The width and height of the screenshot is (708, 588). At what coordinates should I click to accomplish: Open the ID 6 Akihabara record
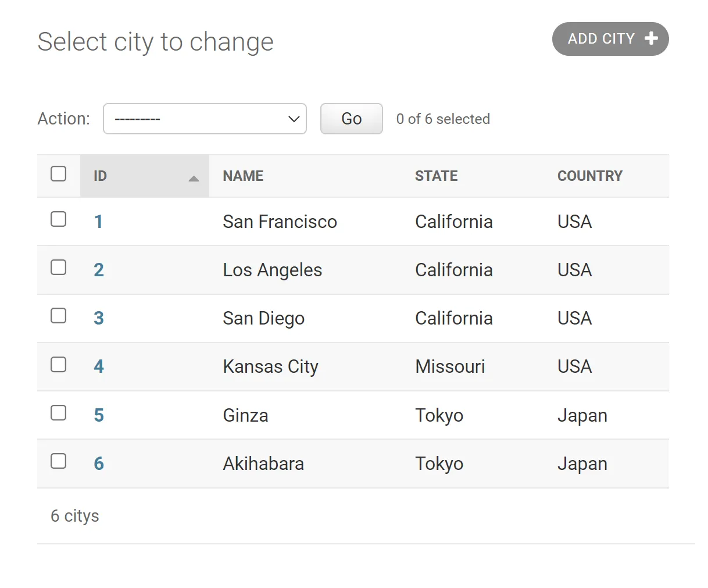(x=99, y=464)
